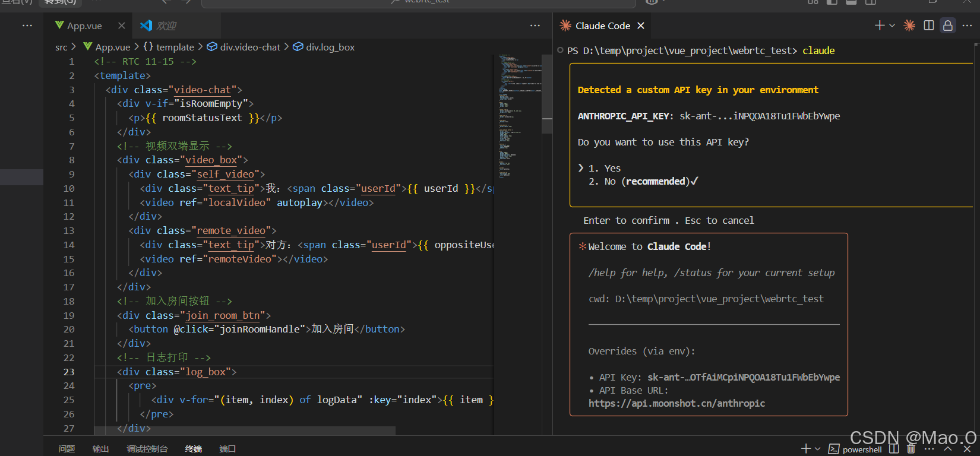Click line number 1 in gutter
980x456 pixels.
[72, 61]
